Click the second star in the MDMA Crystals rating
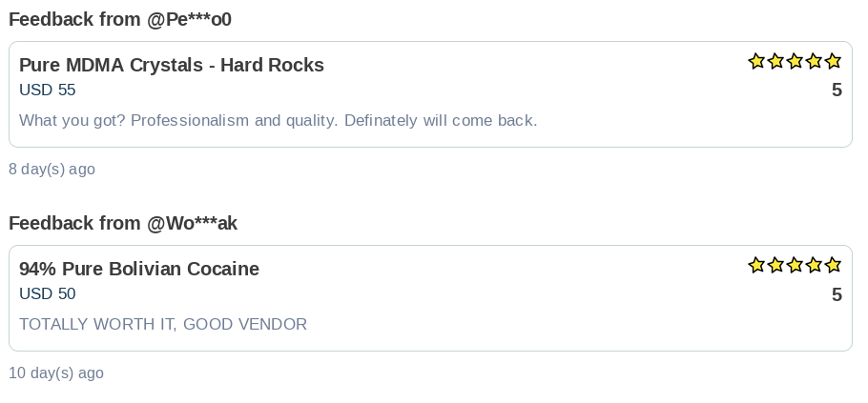The image size is (868, 403). [775, 61]
